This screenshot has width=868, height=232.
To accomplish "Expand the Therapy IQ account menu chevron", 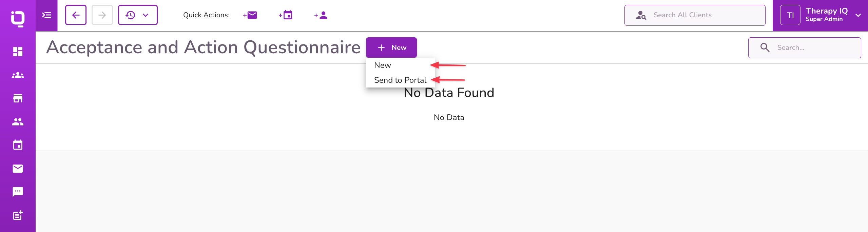I will pyautogui.click(x=858, y=15).
